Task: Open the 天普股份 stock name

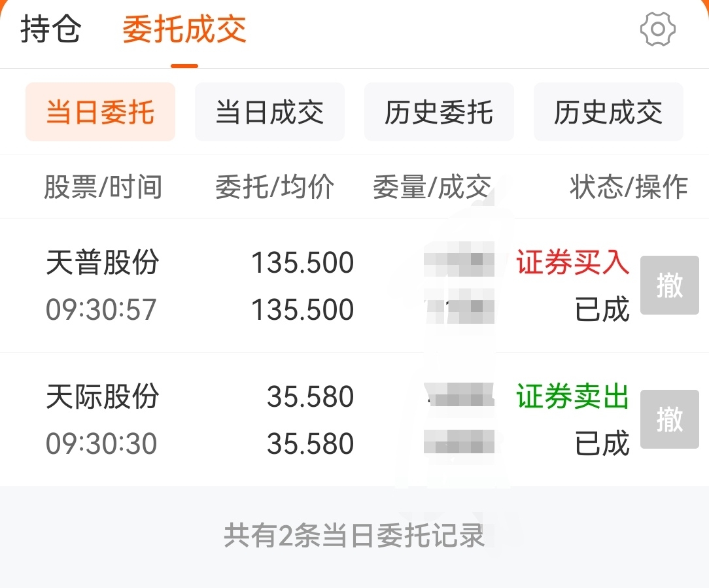Action: (x=103, y=263)
